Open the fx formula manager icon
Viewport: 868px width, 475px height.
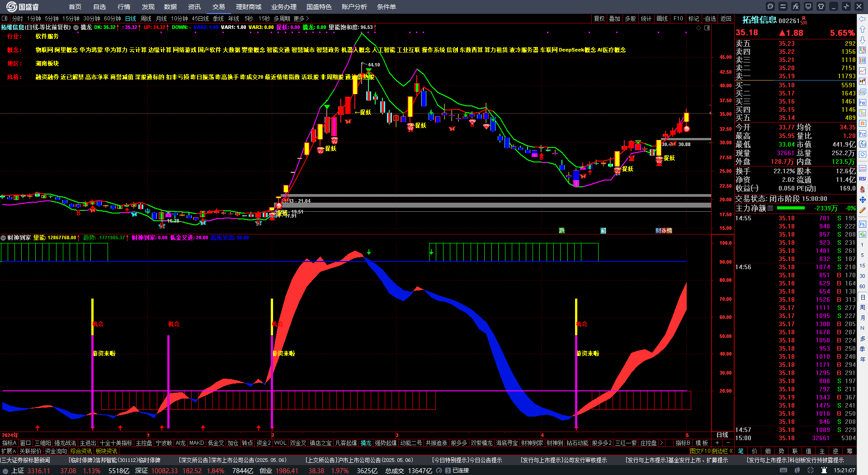point(796,6)
